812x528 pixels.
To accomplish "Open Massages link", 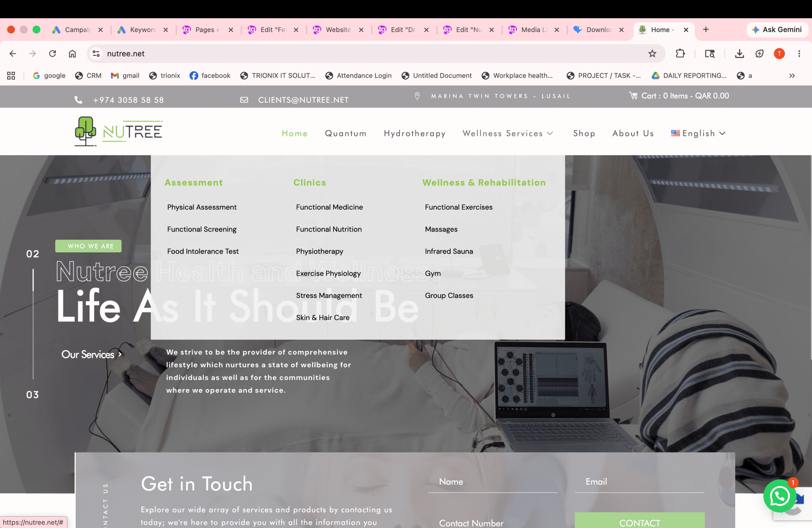I will coord(441,229).
